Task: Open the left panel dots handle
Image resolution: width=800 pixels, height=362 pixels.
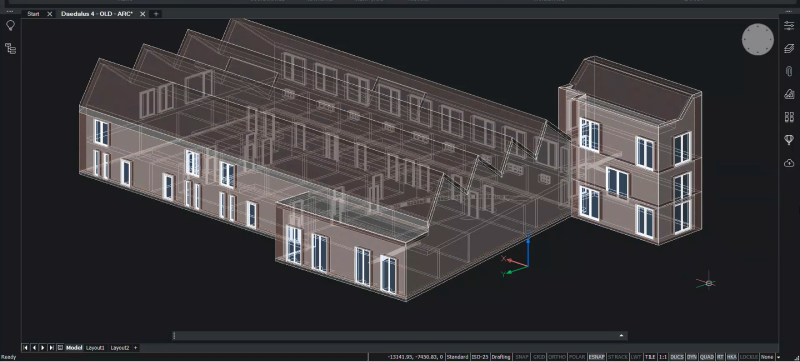Action: pyautogui.click(x=10, y=11)
